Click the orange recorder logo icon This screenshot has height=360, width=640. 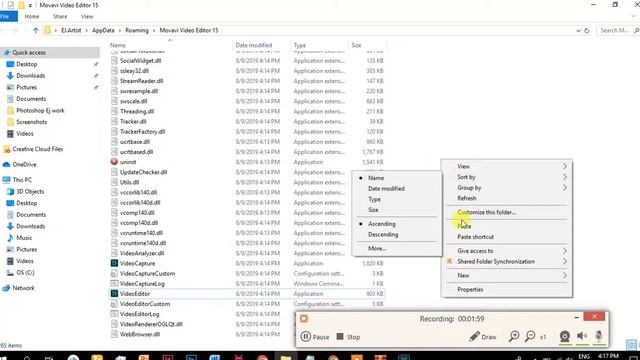click(304, 318)
